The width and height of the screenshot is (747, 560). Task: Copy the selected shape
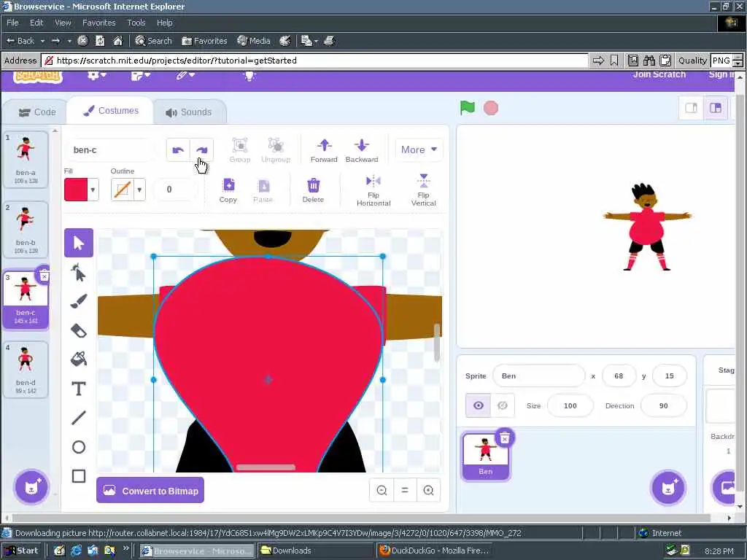click(228, 190)
